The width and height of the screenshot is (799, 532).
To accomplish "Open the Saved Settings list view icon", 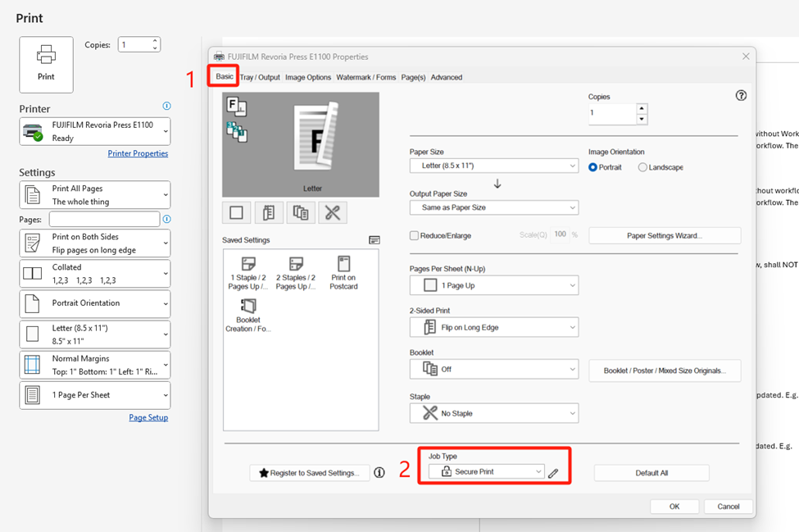I will tap(375, 239).
